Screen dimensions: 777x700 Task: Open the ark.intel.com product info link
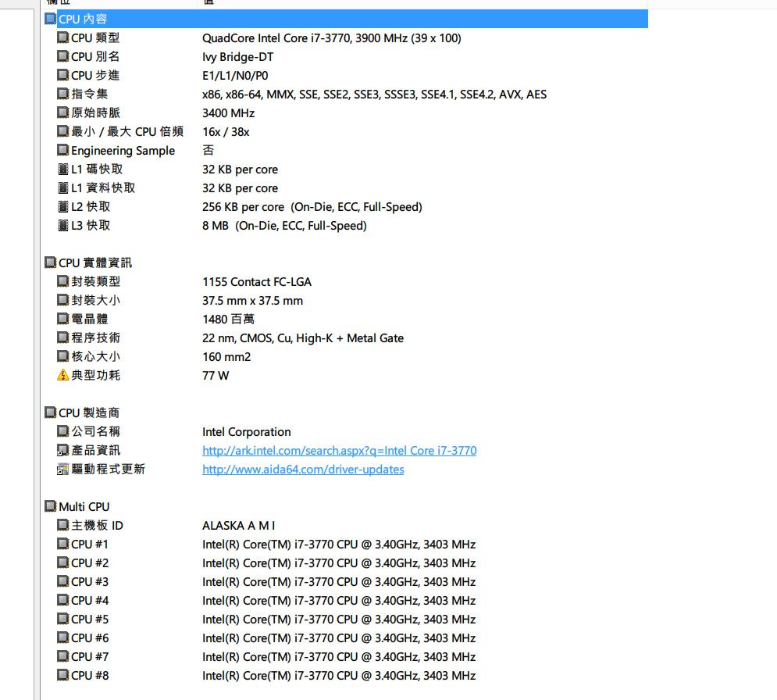click(x=339, y=451)
